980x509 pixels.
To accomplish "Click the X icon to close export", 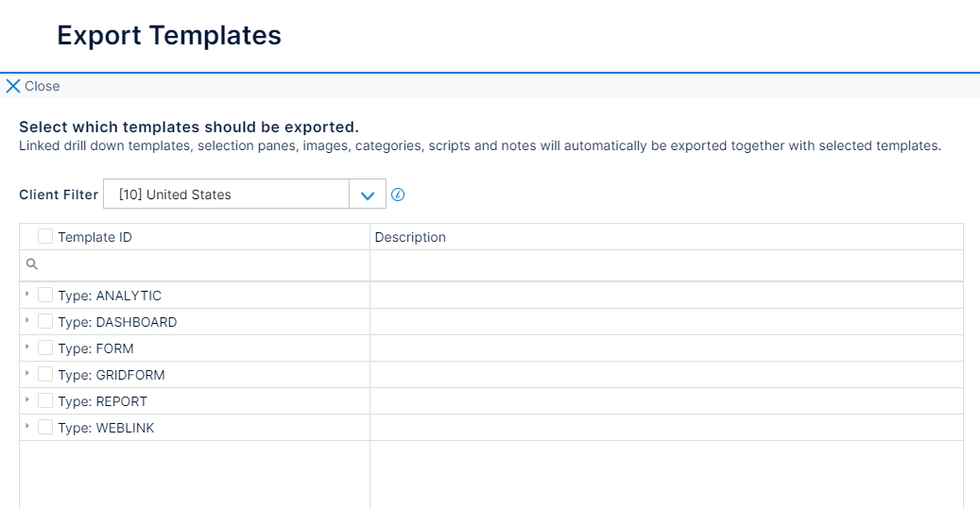I will click(x=13, y=86).
